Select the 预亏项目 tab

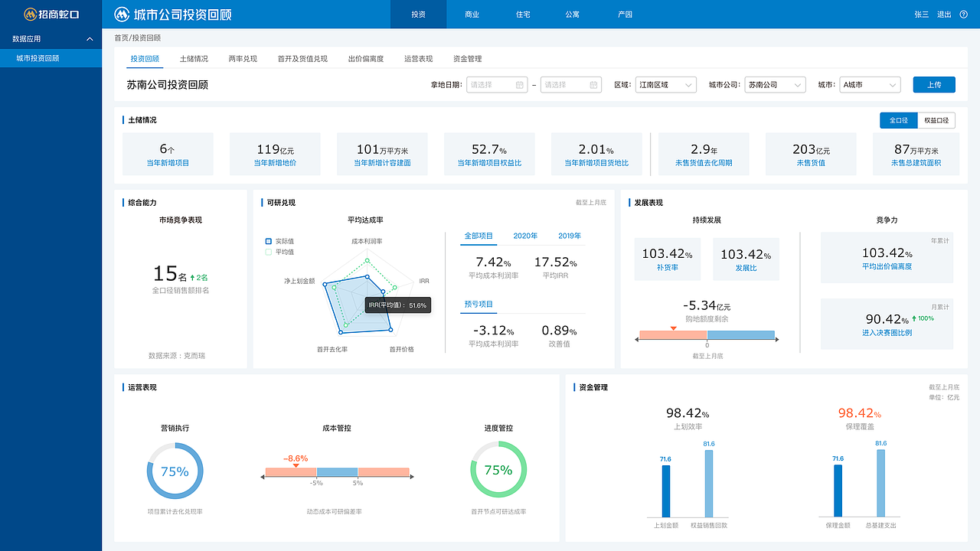tap(479, 305)
